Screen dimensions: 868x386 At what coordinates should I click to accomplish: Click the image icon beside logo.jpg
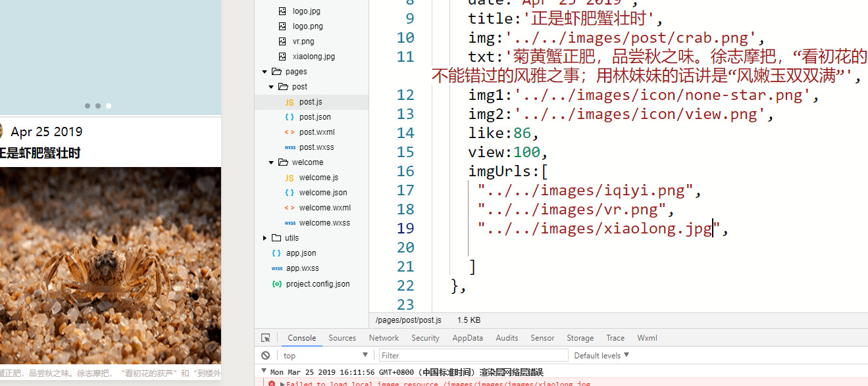pyautogui.click(x=282, y=11)
